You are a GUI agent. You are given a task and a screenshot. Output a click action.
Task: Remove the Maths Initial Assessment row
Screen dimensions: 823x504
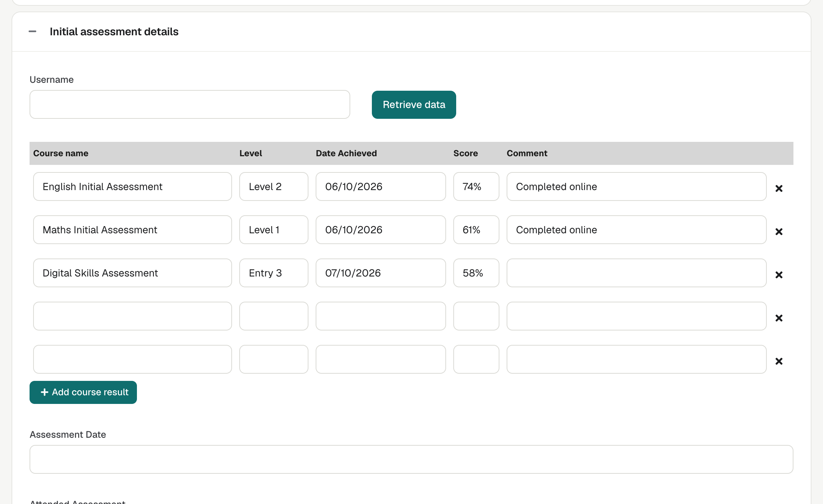779,231
